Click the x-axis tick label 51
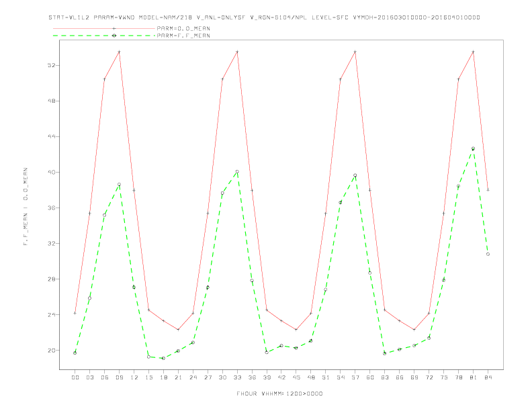532x411 pixels. pos(326,377)
